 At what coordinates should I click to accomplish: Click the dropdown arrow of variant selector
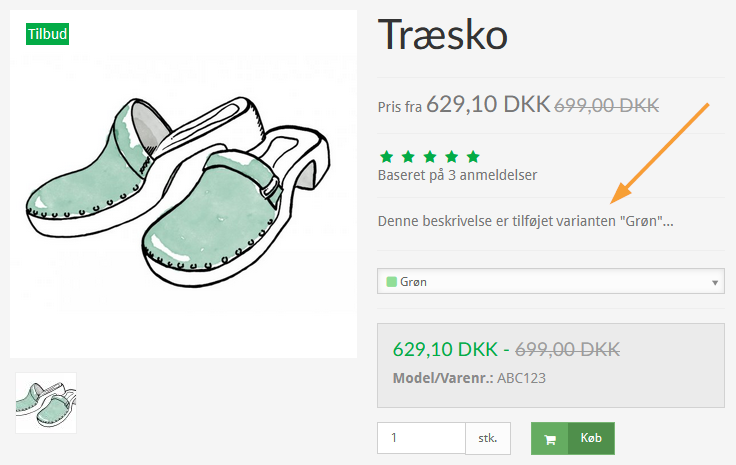(x=715, y=282)
